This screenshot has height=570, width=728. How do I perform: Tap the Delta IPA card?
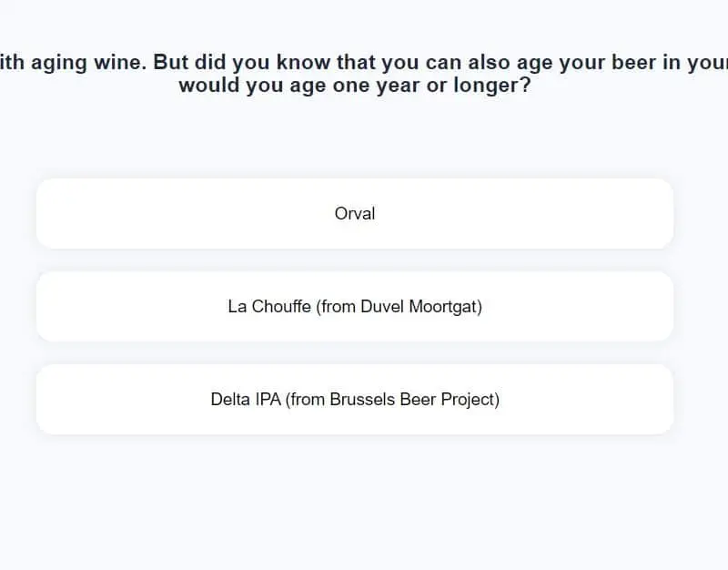[355, 399]
